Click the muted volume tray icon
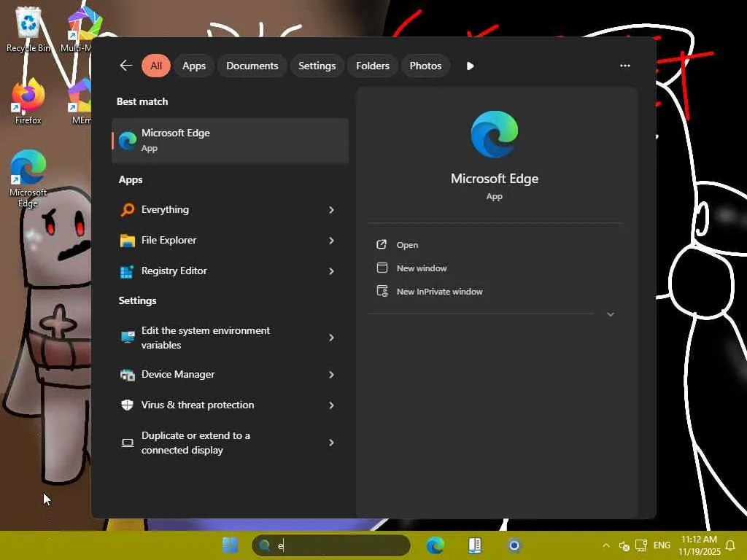This screenshot has width=747, height=560. (624, 545)
